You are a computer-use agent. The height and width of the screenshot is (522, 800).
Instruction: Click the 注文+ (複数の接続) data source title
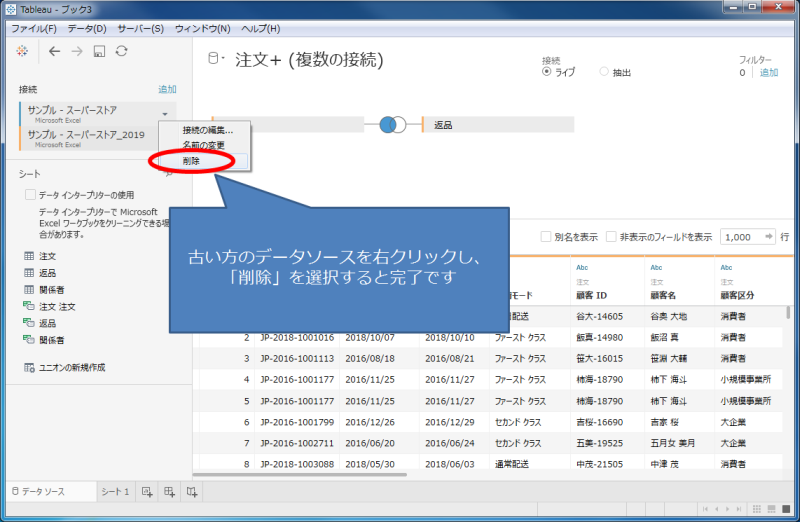point(309,60)
